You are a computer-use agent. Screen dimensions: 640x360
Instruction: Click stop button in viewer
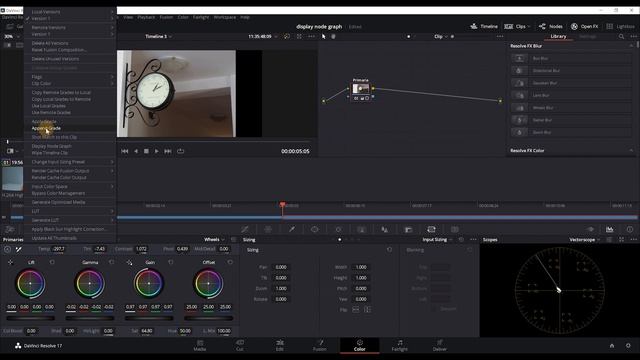(146, 151)
